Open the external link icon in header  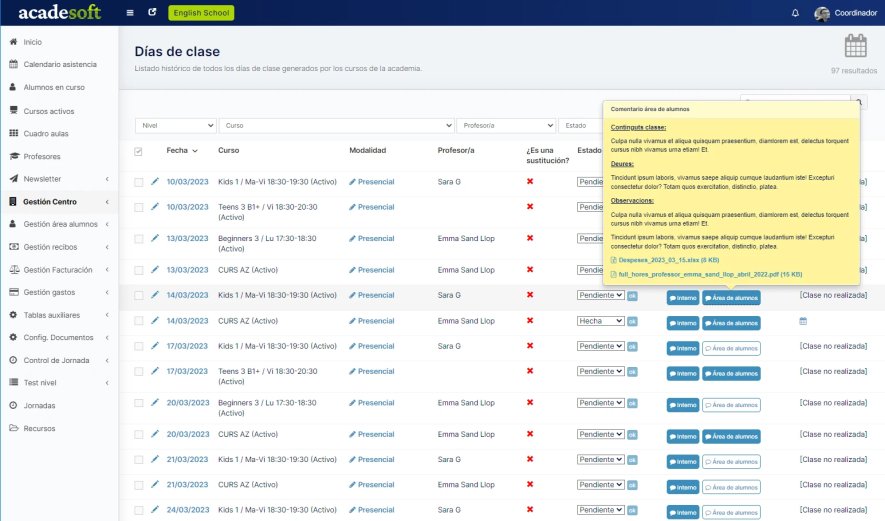point(152,12)
